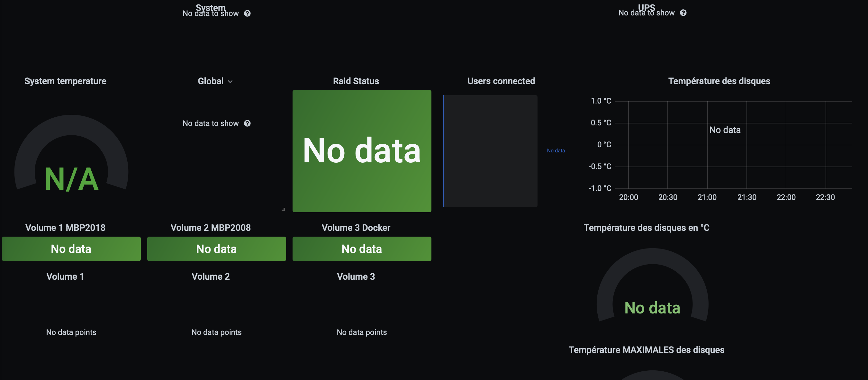Click the Global panel resize handle corner
The height and width of the screenshot is (380, 868).
click(x=283, y=209)
